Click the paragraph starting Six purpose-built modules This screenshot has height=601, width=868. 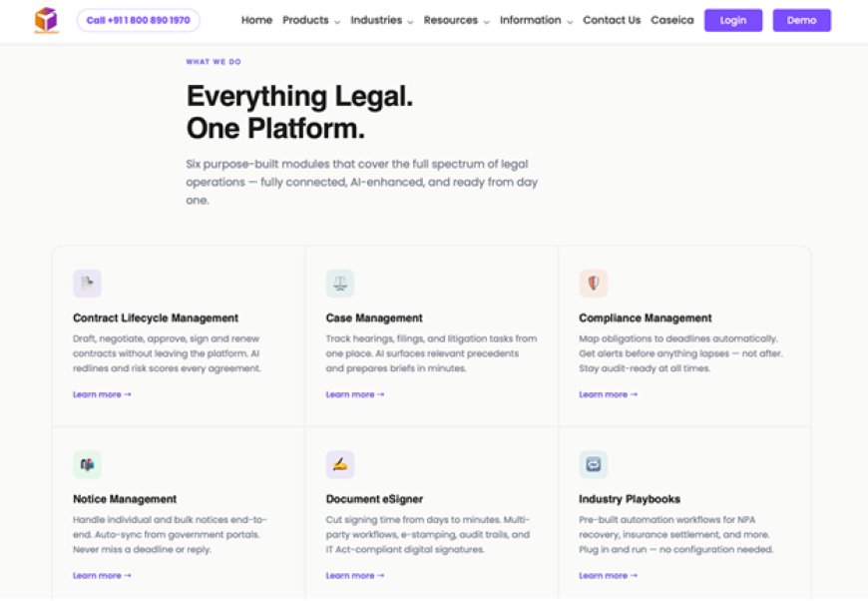tap(362, 182)
